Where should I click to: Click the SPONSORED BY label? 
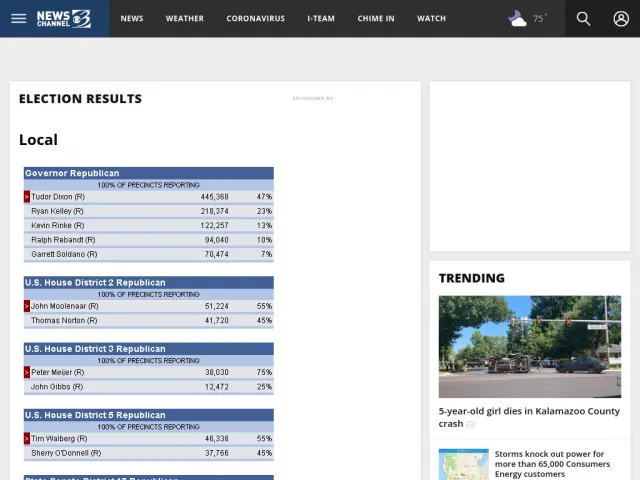click(313, 98)
